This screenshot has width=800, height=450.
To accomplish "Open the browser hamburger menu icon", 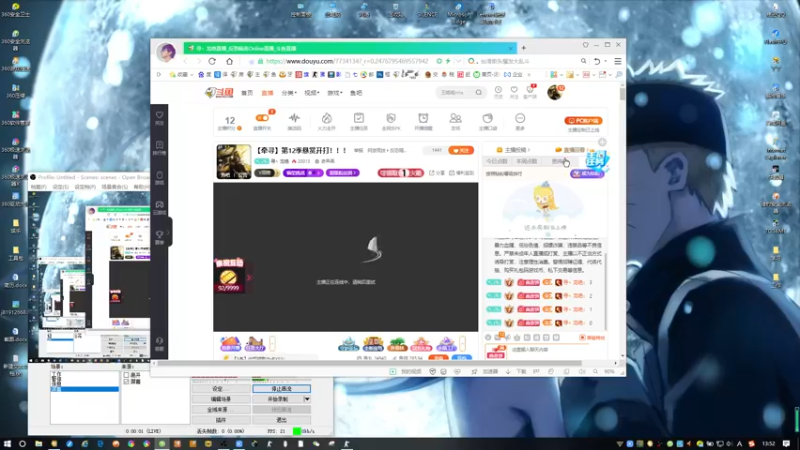I will pos(618,61).
